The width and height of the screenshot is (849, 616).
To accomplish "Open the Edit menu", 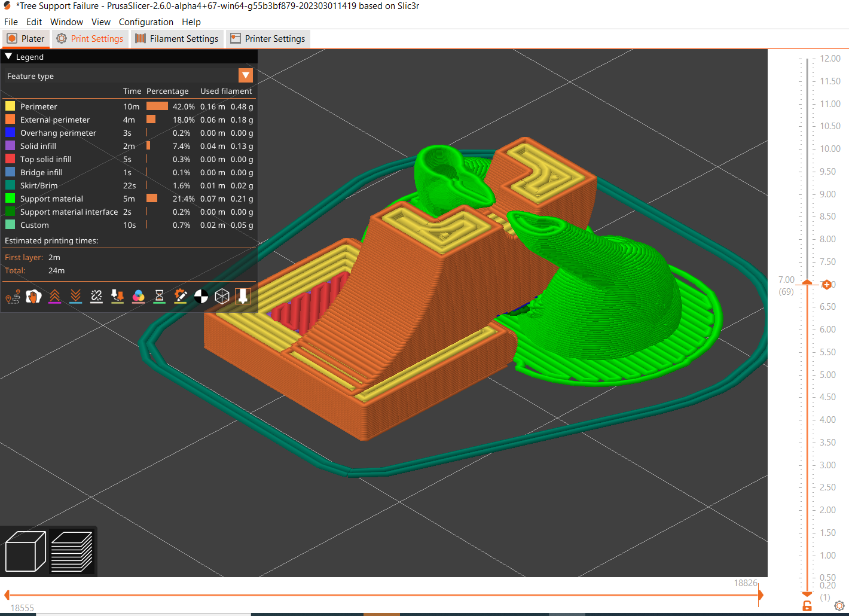I will [34, 22].
